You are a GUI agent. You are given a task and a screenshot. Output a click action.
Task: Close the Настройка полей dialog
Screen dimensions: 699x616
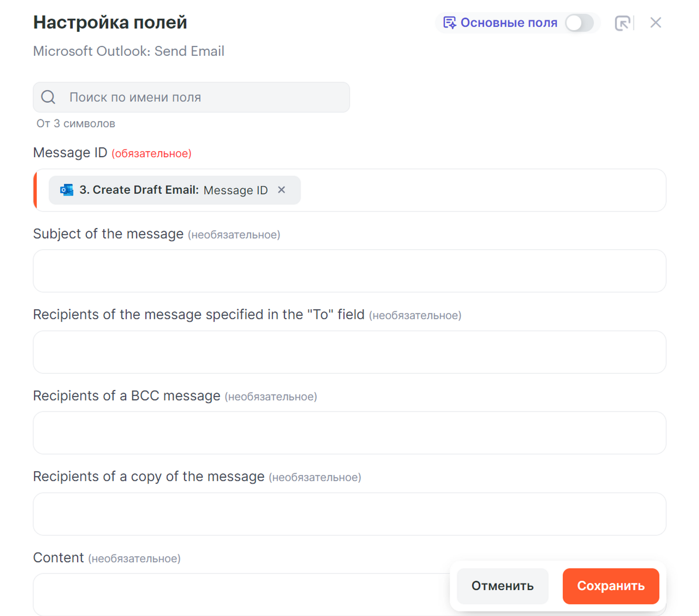click(x=655, y=23)
